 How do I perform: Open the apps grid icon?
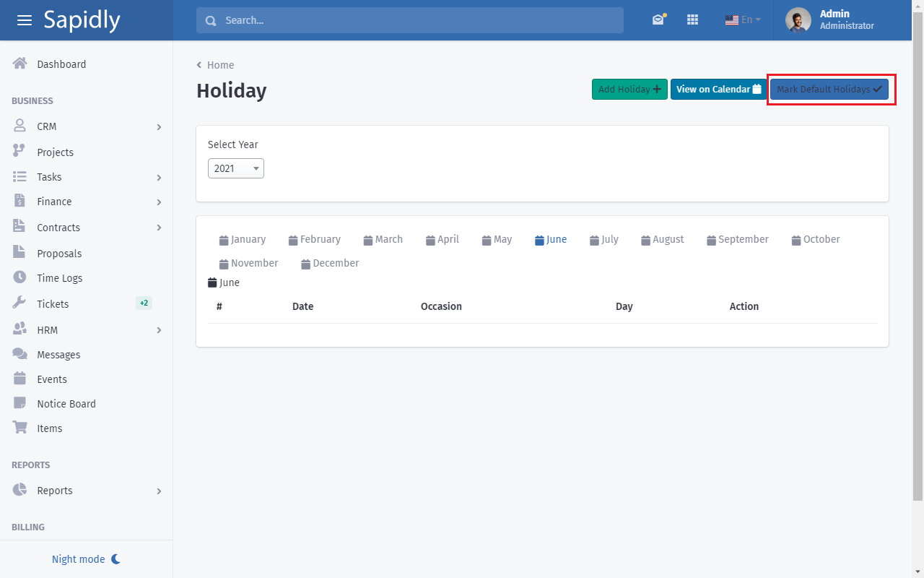(x=692, y=20)
